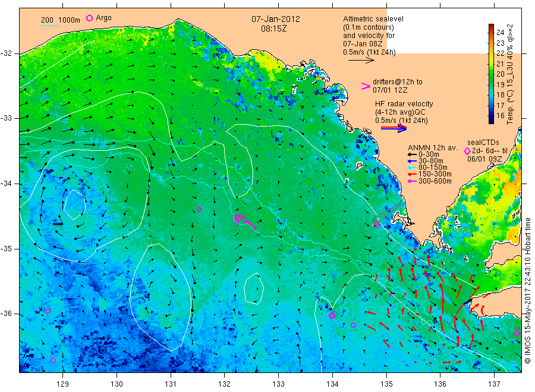Click the Argo float marker near 131.5E 34.4S
The image size is (535, 392).
click(x=199, y=209)
